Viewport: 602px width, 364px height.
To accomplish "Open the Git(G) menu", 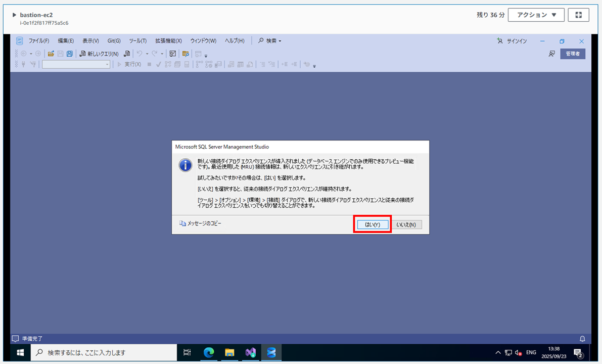I will 114,41.
